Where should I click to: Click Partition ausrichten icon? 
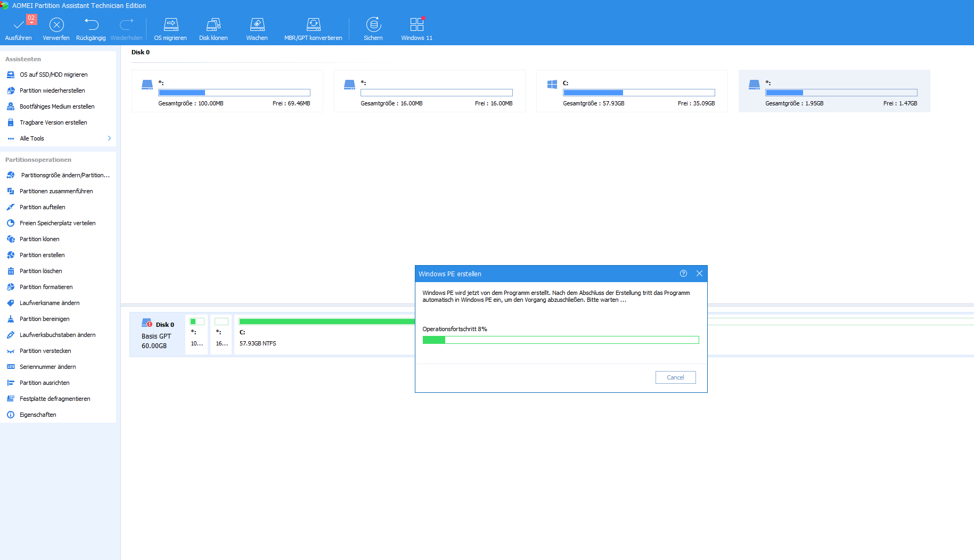[x=11, y=383]
